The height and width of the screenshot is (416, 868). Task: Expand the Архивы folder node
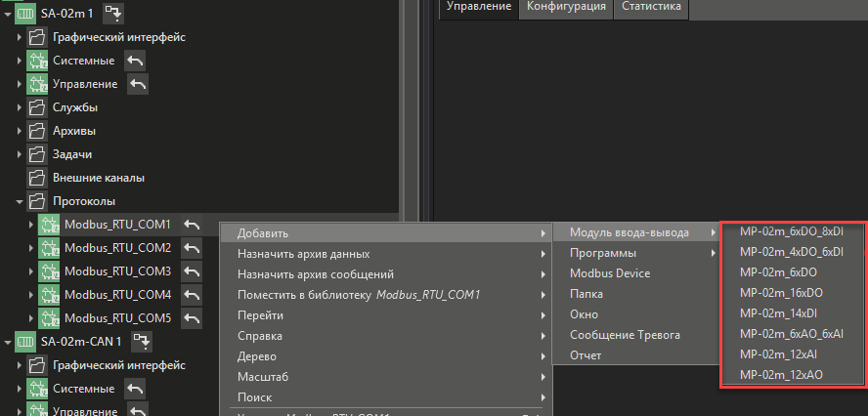pos(19,131)
